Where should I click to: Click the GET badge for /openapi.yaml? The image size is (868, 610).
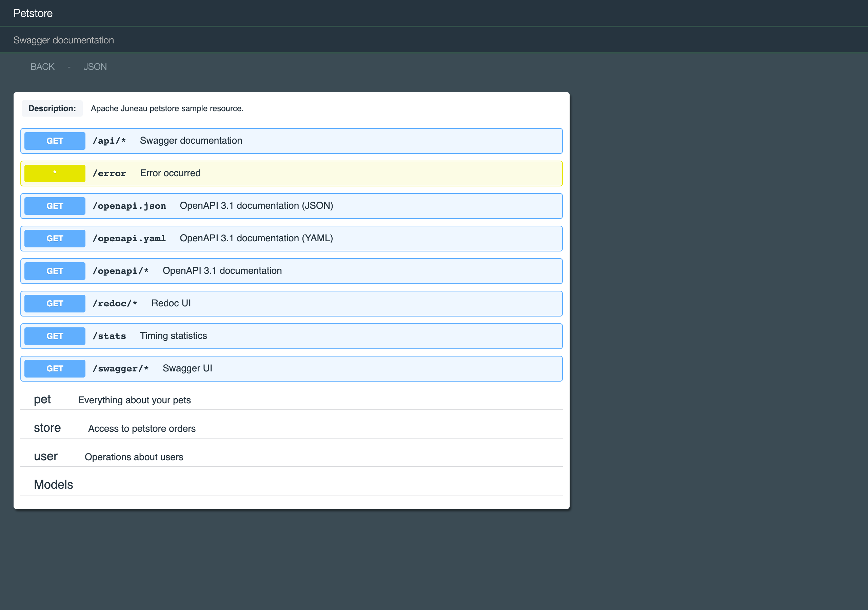tap(55, 239)
